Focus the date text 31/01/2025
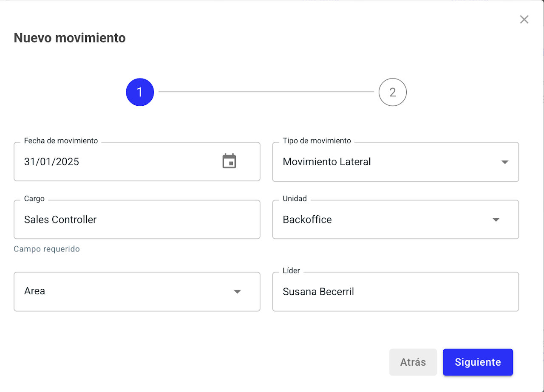The height and width of the screenshot is (392, 544). 52,162
